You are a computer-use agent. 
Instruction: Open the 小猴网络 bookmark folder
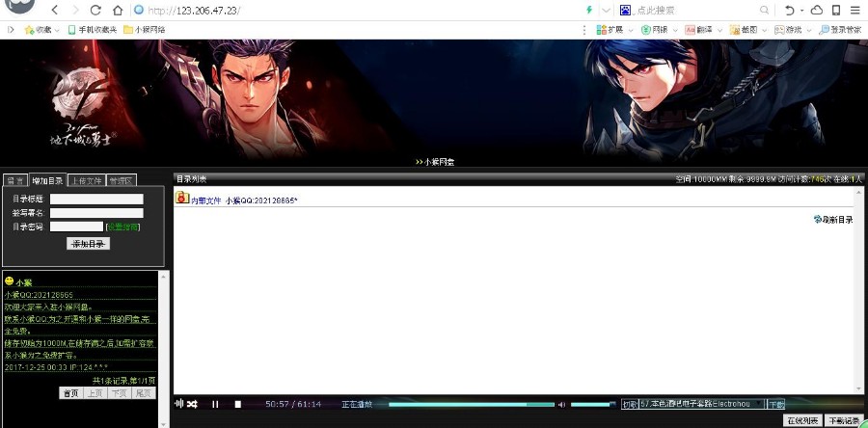coord(144,30)
